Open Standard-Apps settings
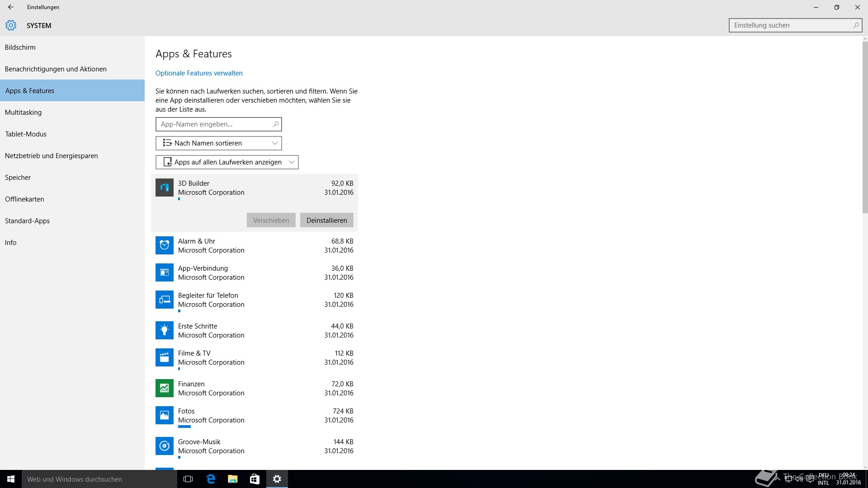 tap(72, 221)
